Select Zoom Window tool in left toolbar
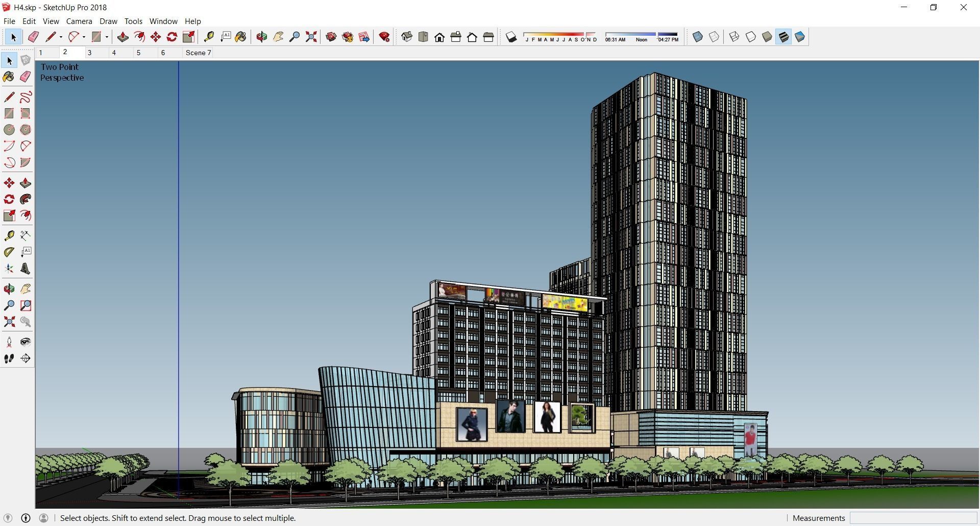 (x=26, y=305)
